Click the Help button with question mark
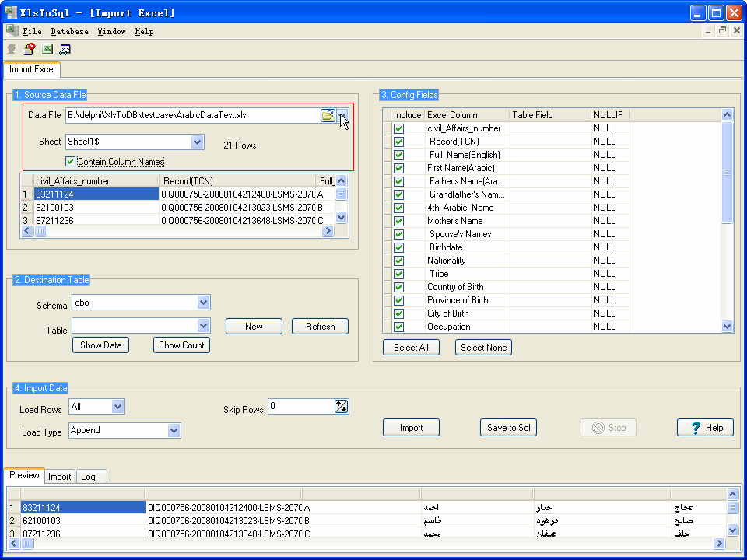Screen dimensions: 747x560 [x=705, y=428]
